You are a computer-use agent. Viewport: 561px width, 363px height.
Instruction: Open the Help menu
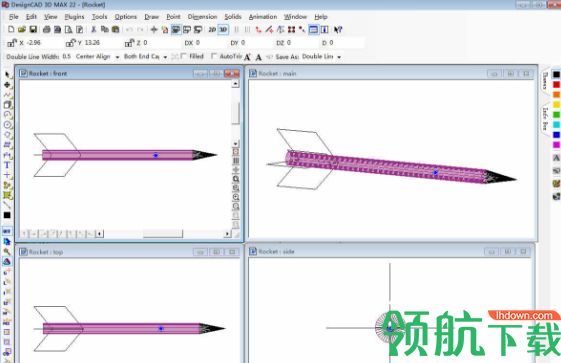[x=321, y=17]
